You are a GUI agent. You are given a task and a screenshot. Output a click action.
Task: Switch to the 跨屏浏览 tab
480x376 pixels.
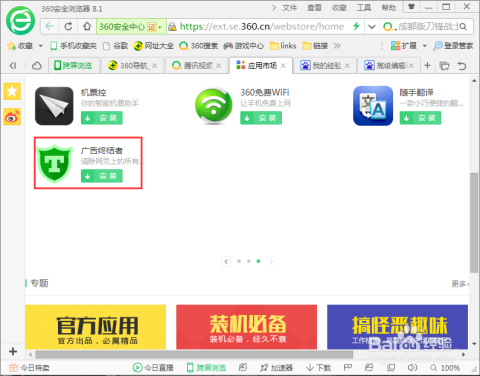[74, 66]
